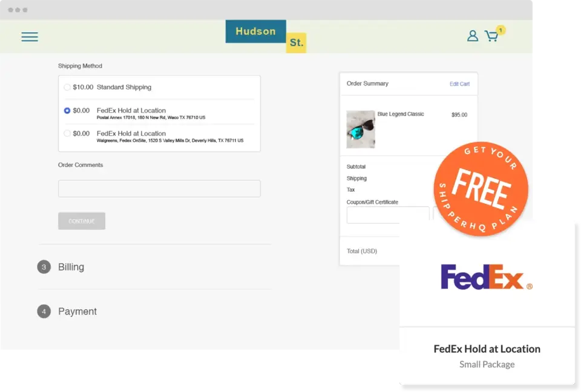Click the $95.00 item price
This screenshot has width=581, height=392.
coord(459,115)
